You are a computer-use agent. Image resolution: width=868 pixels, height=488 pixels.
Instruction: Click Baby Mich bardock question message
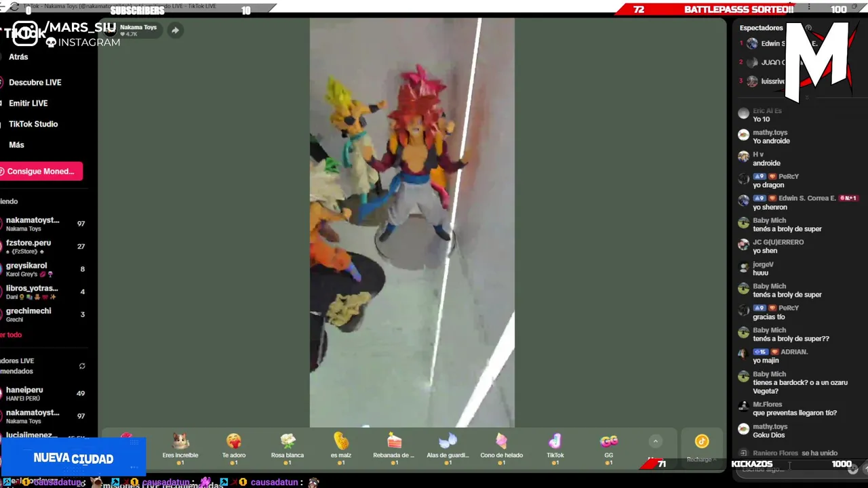pos(800,386)
